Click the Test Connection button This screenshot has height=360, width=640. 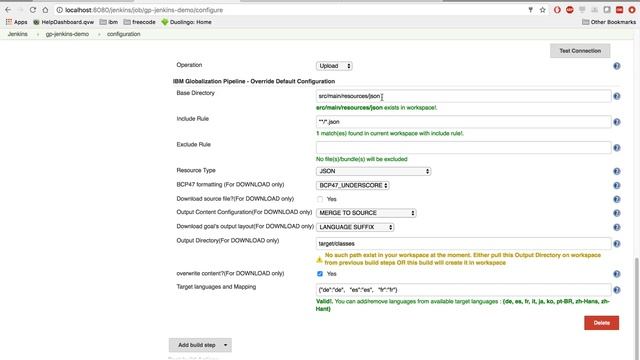(x=580, y=51)
